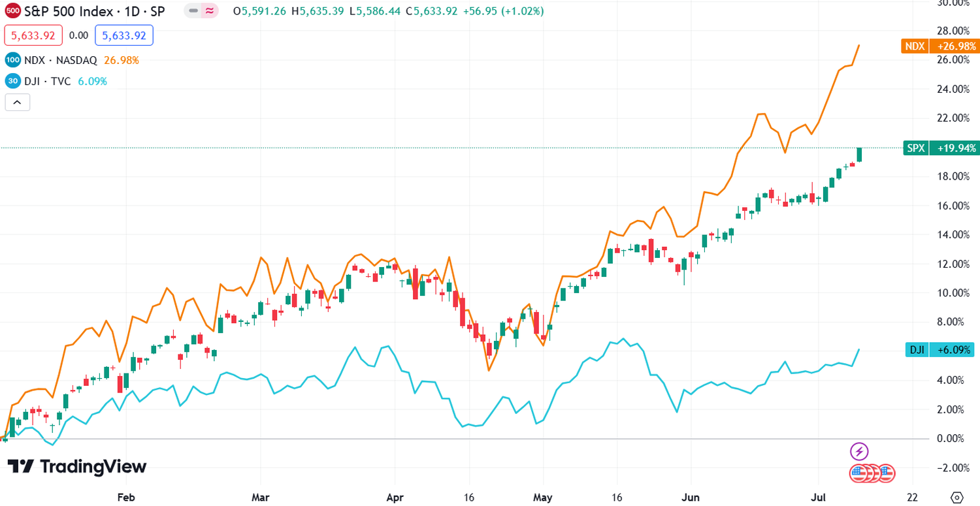
Task: Click the pink approximately-equal symbol in the status pill
Action: click(x=210, y=11)
